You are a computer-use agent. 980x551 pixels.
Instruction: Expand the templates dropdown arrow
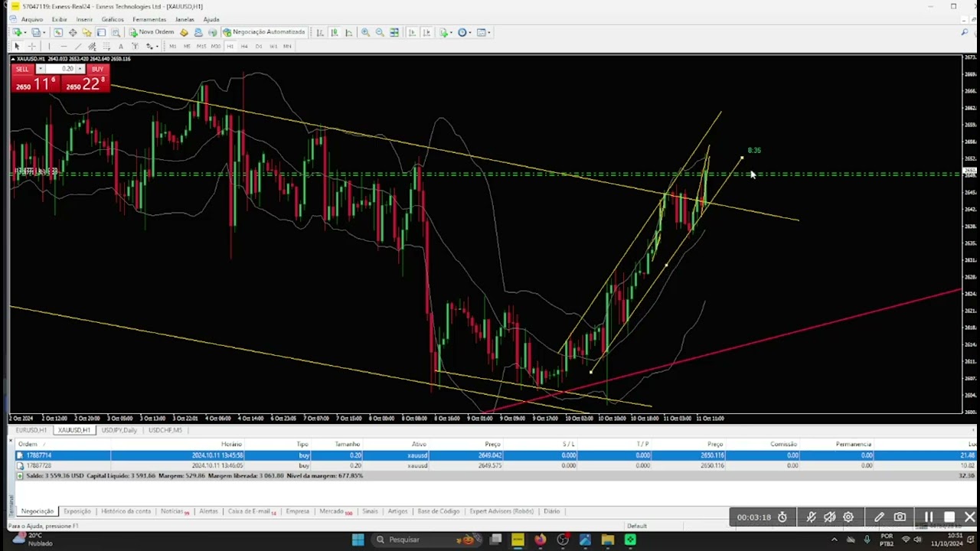coord(489,32)
